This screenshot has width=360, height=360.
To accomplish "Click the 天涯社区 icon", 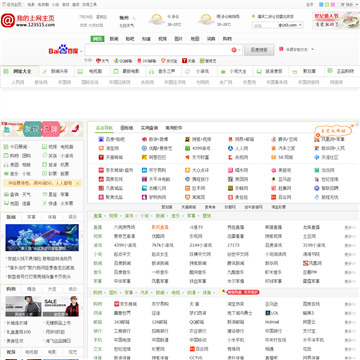I will (317, 157).
